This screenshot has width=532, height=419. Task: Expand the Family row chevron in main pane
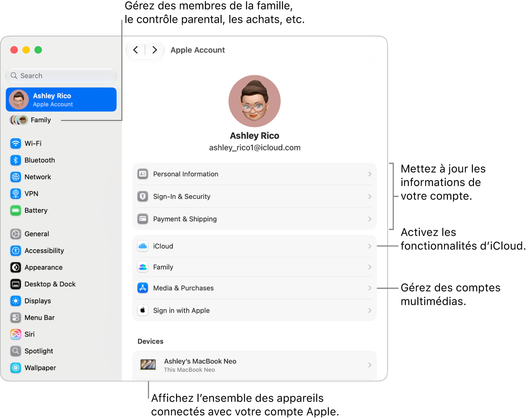370,267
